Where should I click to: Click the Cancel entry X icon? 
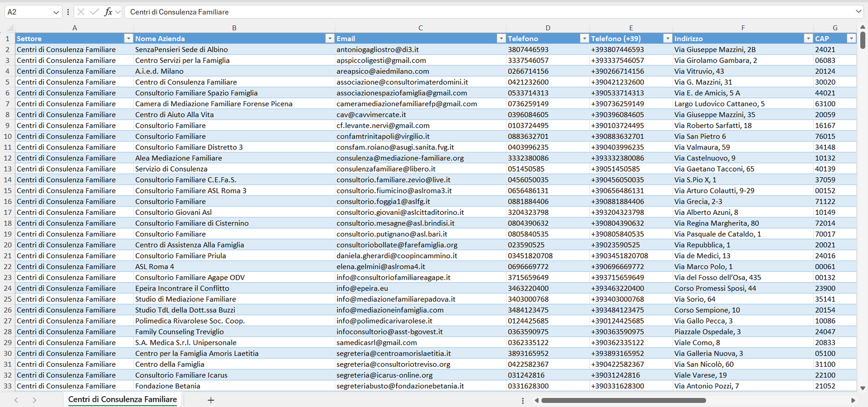[x=81, y=12]
